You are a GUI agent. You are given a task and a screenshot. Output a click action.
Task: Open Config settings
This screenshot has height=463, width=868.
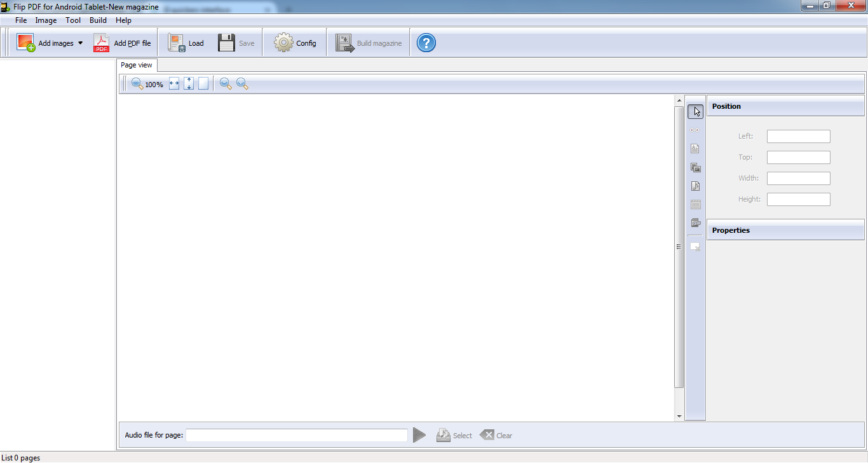click(x=294, y=42)
